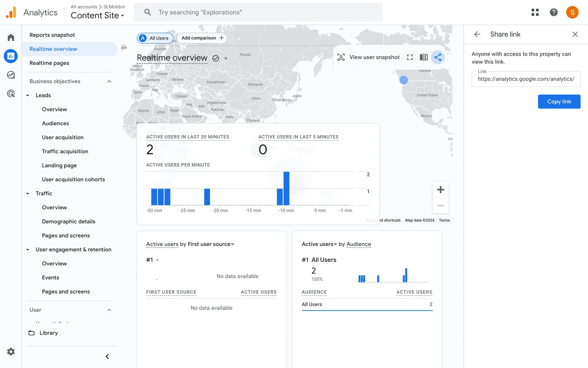Click the share report icon
The height and width of the screenshot is (368, 588).
click(438, 57)
